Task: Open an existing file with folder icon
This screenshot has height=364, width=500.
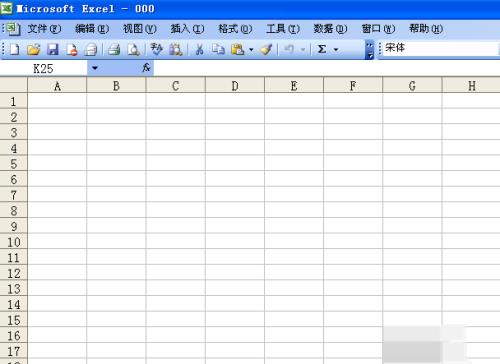Action: point(33,50)
